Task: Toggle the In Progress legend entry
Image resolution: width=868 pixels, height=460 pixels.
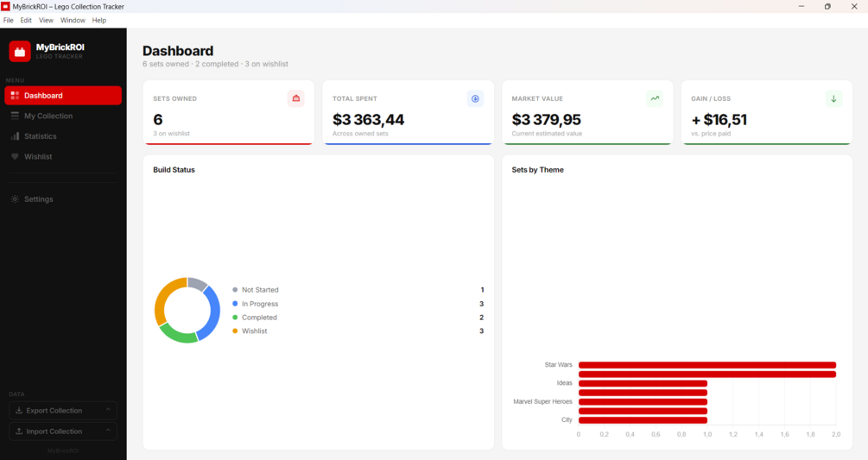Action: tap(255, 304)
